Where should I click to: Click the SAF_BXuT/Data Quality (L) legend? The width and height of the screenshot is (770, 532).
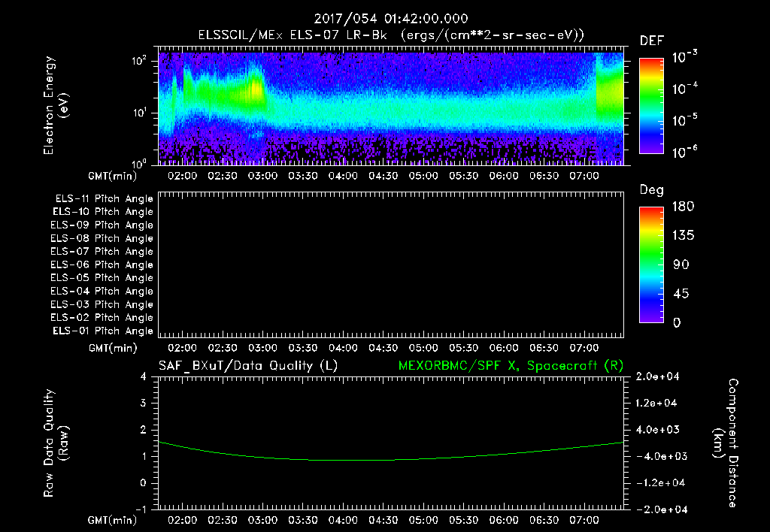coord(248,366)
